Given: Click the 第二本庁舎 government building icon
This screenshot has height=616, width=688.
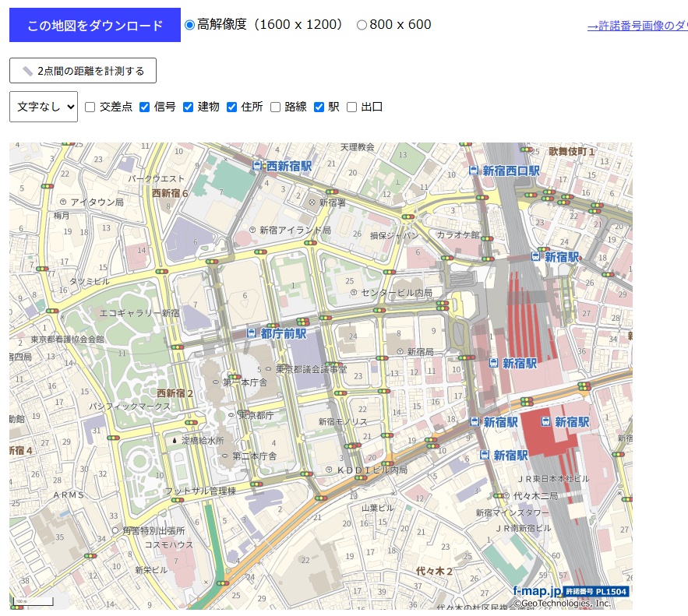Looking at the screenshot, I should pos(225,456).
